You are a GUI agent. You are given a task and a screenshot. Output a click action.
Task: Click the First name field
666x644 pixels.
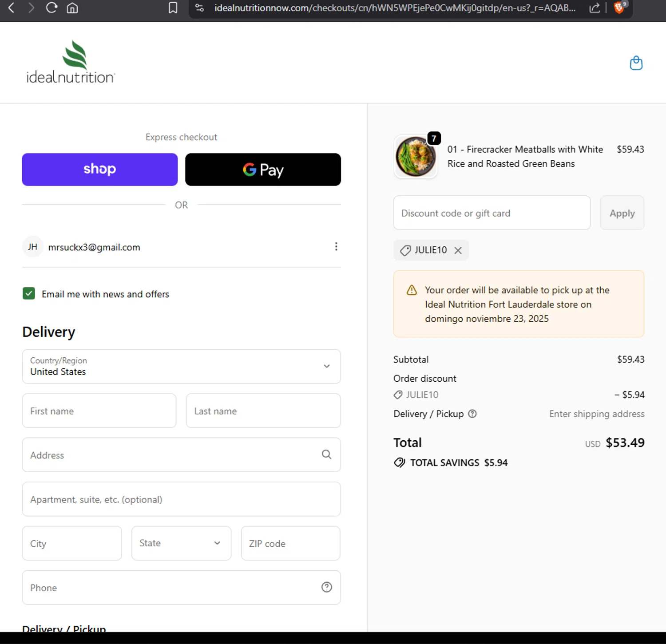[x=99, y=411]
